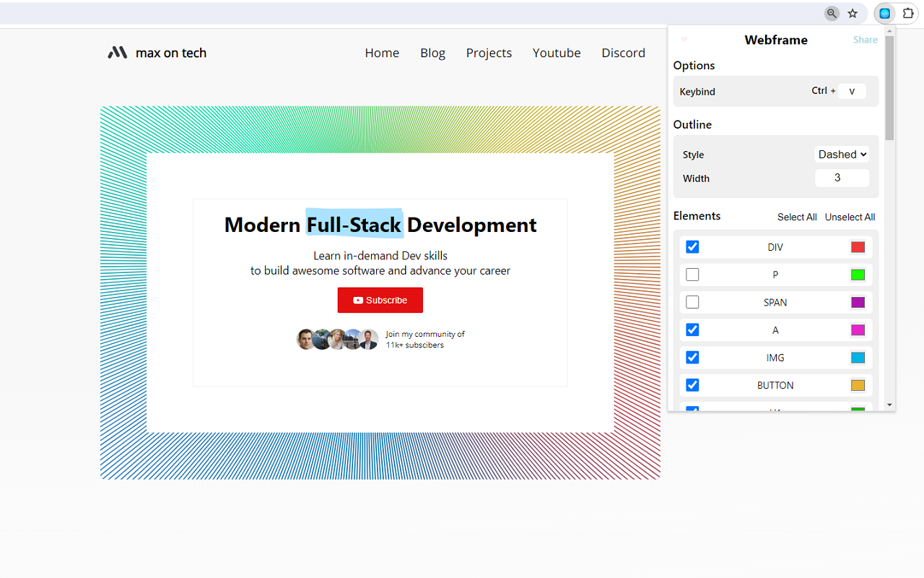Screen dimensions: 924x578
Task: Open the outline Style dropdown showing Dashed
Action: 842,154
